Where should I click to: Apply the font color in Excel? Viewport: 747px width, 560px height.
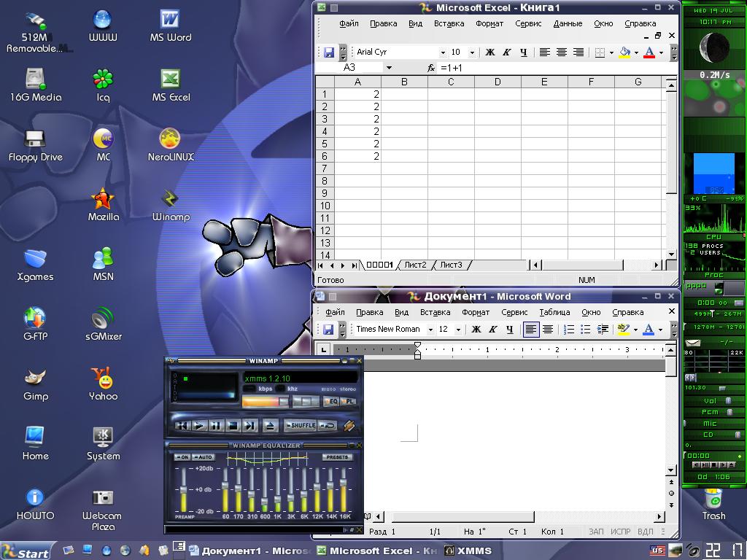pyautogui.click(x=649, y=52)
